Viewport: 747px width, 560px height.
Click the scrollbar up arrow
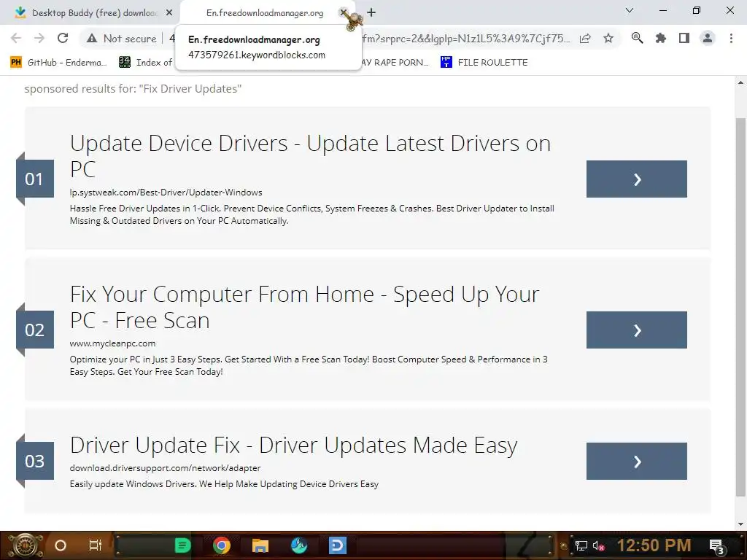pyautogui.click(x=740, y=82)
